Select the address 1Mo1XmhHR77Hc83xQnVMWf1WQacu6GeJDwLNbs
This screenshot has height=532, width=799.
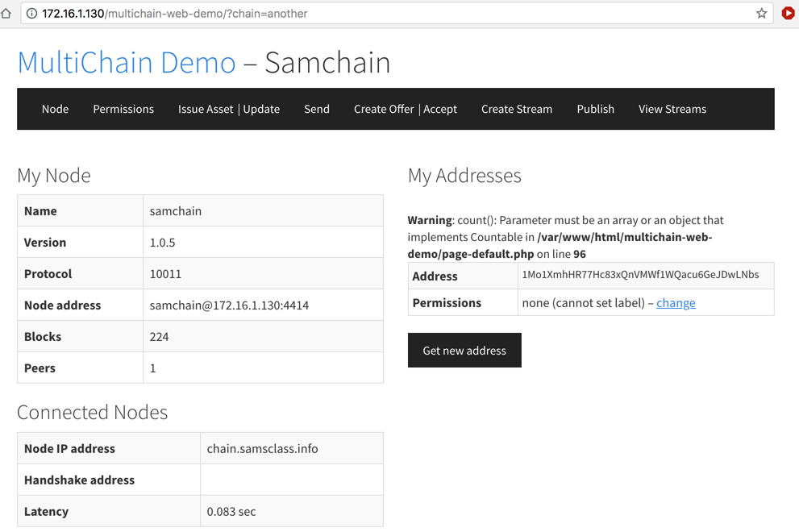point(640,274)
